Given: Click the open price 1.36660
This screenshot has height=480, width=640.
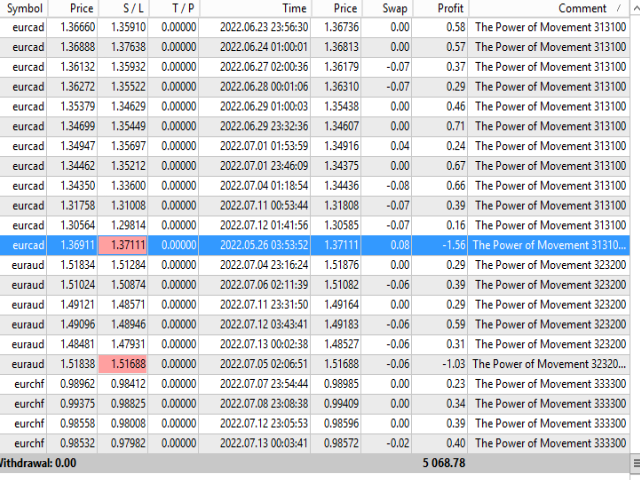Looking at the screenshot, I should [x=78, y=27].
